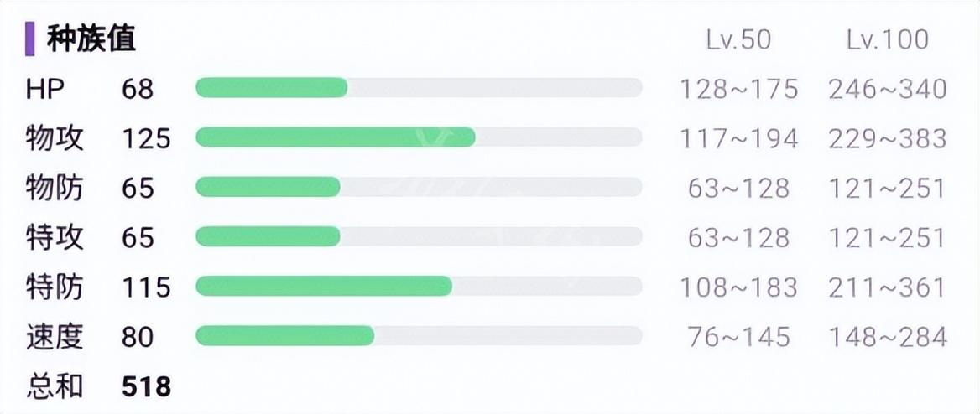Click the 物攻 stat bar
The width and height of the screenshot is (980, 414).
click(x=419, y=137)
